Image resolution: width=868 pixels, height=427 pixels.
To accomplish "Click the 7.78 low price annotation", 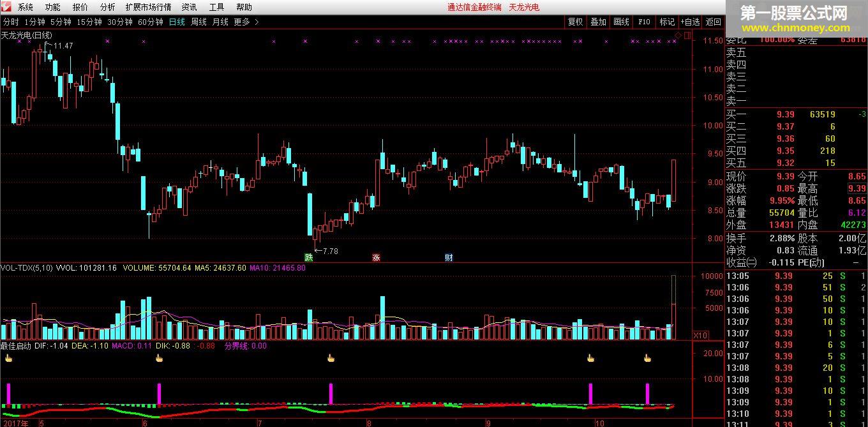I will click(331, 251).
